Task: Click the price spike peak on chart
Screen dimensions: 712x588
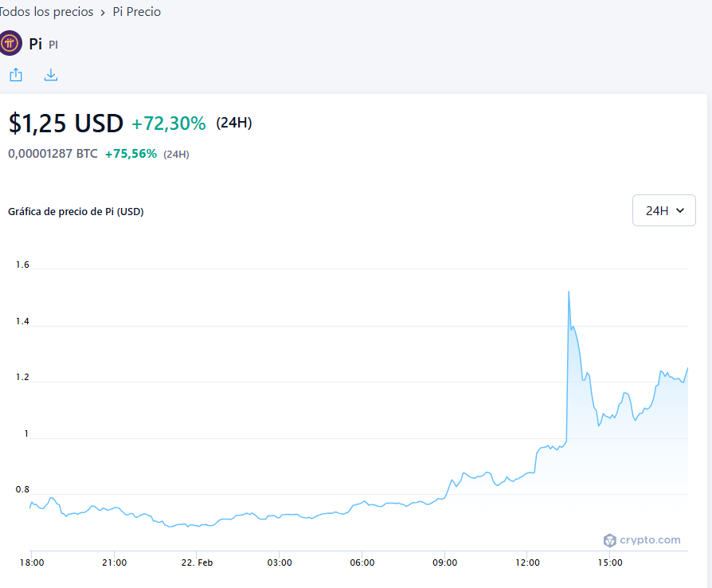Action: pos(569,292)
